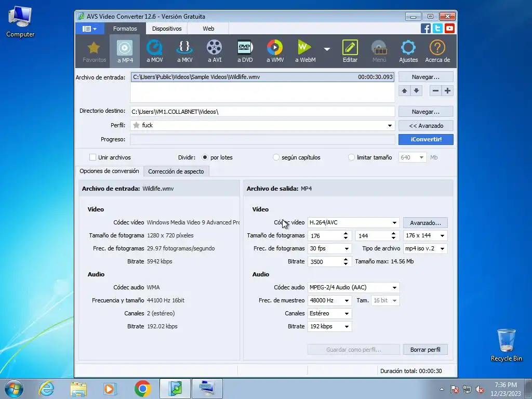This screenshot has height=399, width=532.
Task: Click Navegar for input file
Action: 426,77
